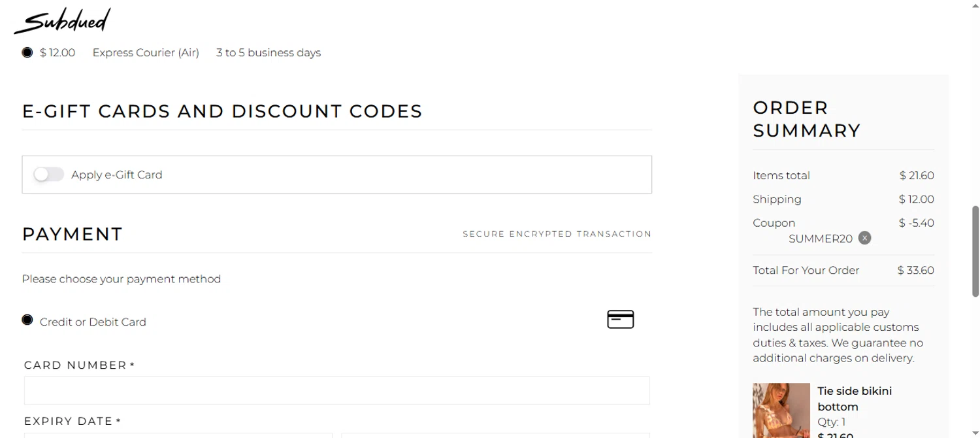
Task: Click the Credit or Debit Card label
Action: coord(93,322)
